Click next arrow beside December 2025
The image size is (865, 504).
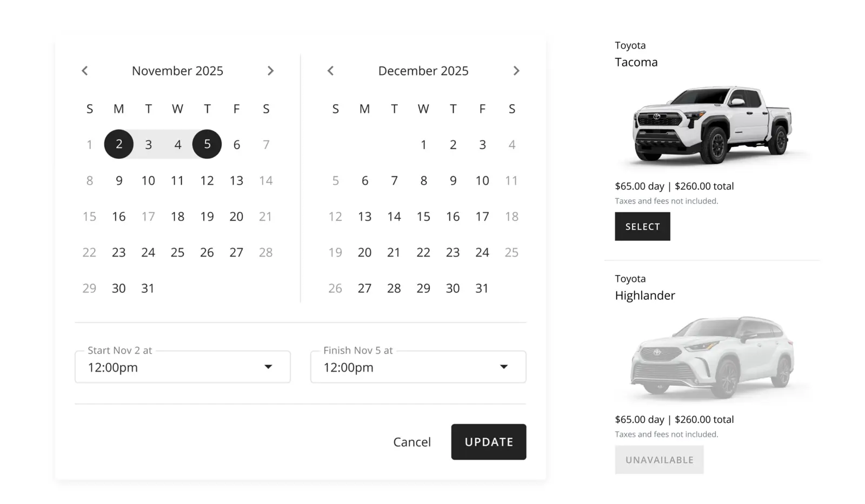(516, 71)
